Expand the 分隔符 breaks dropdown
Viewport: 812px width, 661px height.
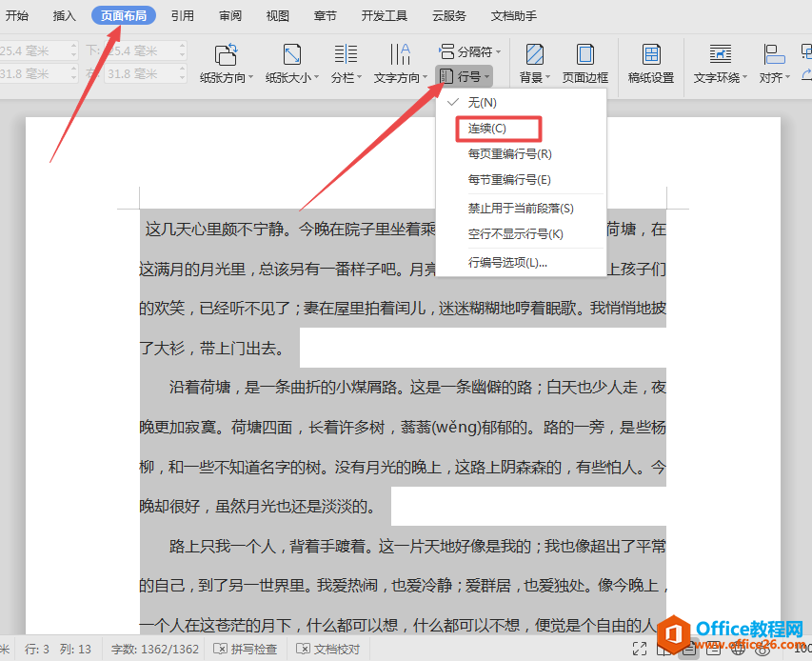[x=469, y=51]
